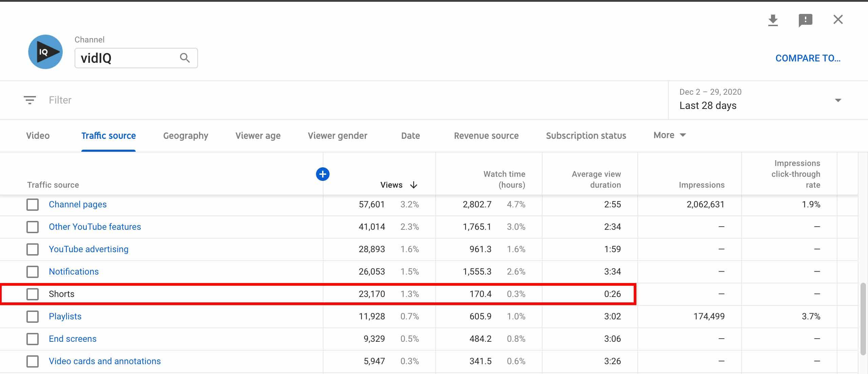Switch to the Geography tab
The height and width of the screenshot is (374, 868).
click(x=185, y=136)
